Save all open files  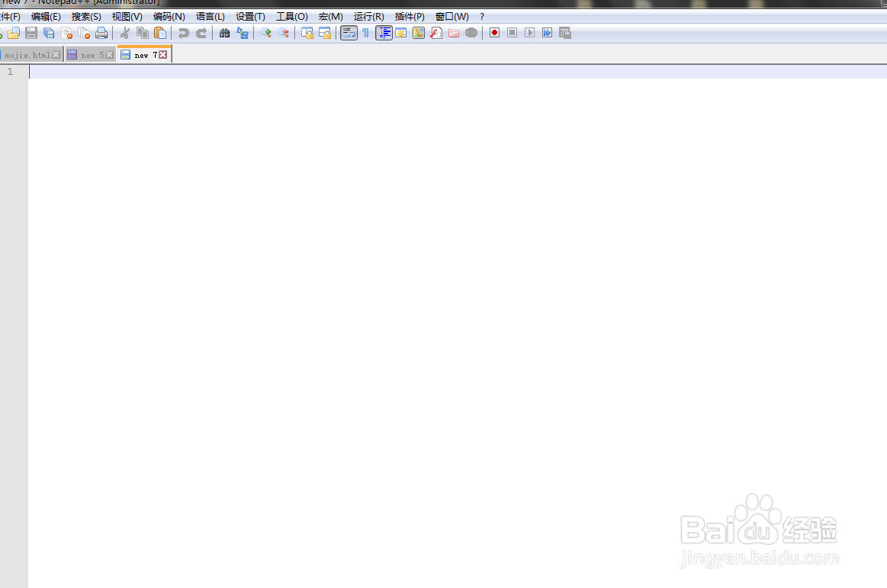[48, 33]
